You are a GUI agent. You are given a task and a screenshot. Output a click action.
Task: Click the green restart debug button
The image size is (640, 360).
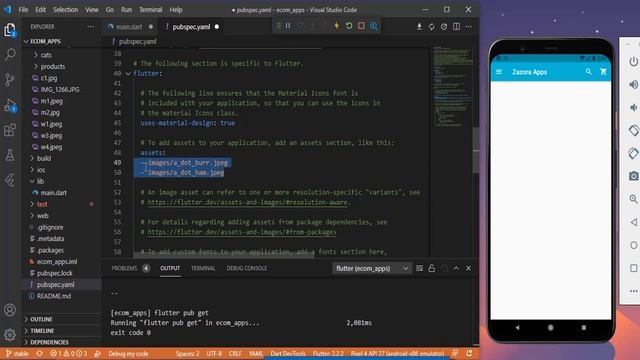coord(349,26)
